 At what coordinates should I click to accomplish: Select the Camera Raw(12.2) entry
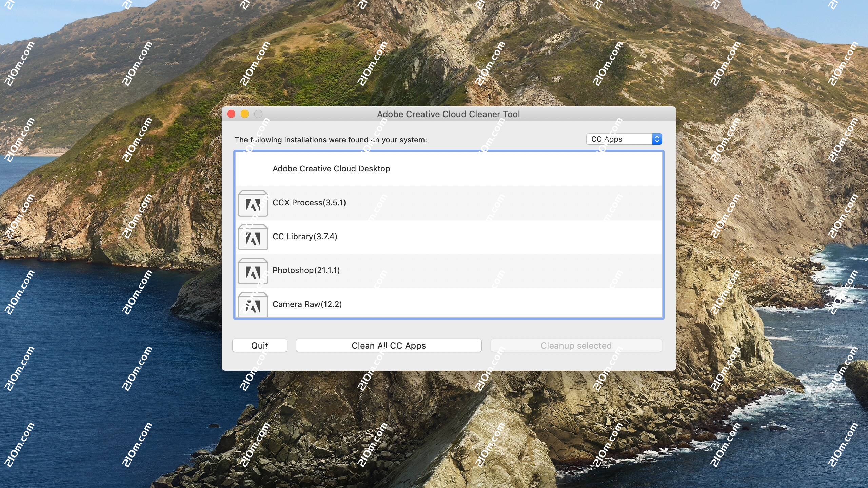tap(449, 303)
